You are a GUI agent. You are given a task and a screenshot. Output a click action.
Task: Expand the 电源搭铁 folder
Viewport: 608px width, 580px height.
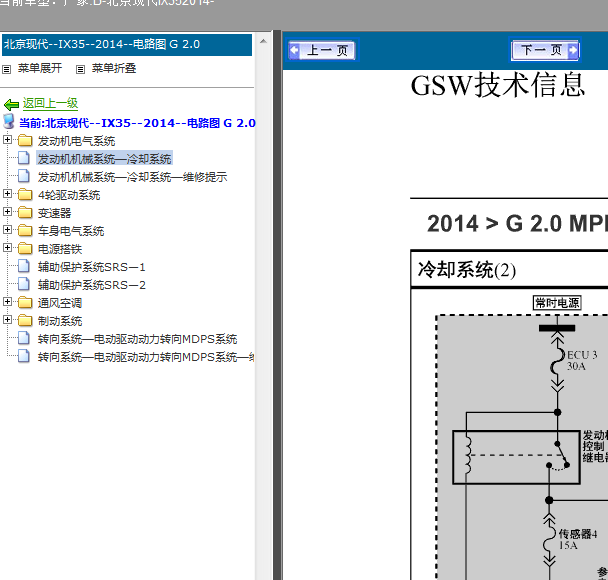pyautogui.click(x=7, y=247)
